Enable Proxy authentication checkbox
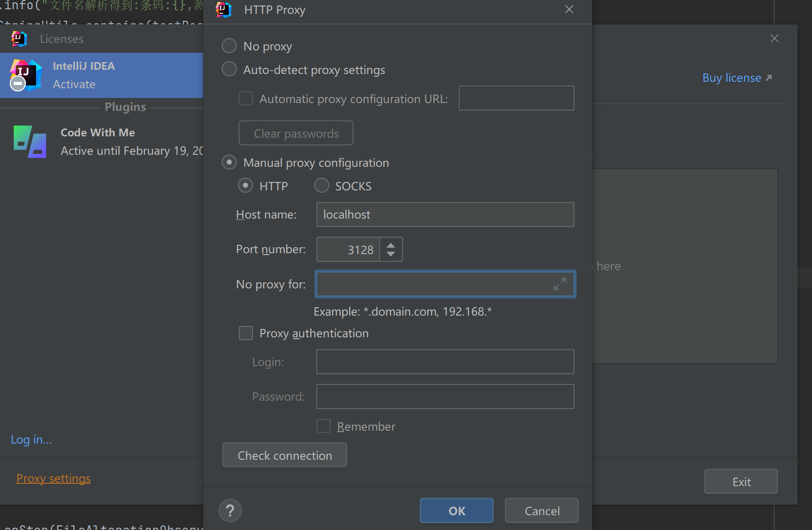This screenshot has width=812, height=530. (x=246, y=333)
